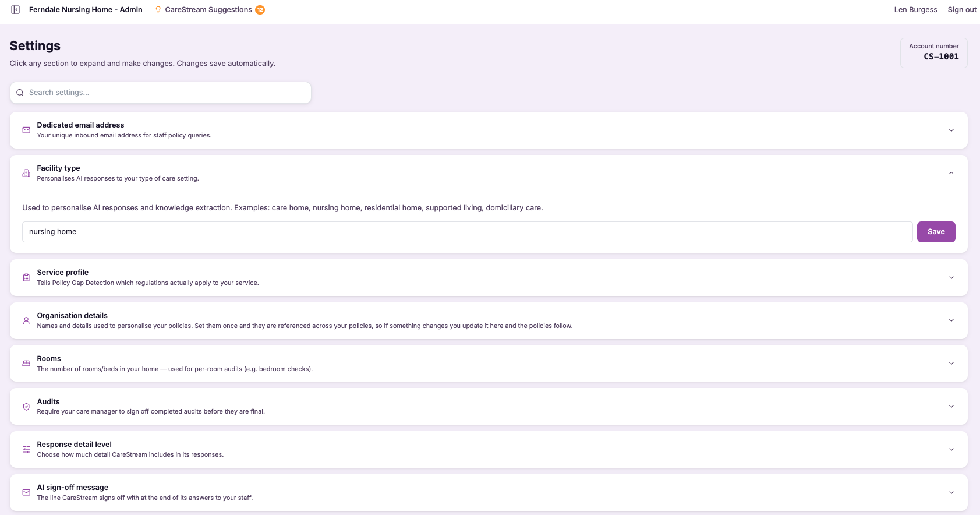Click 'Personalises AI responses' description text
This screenshot has width=980, height=515.
(118, 178)
